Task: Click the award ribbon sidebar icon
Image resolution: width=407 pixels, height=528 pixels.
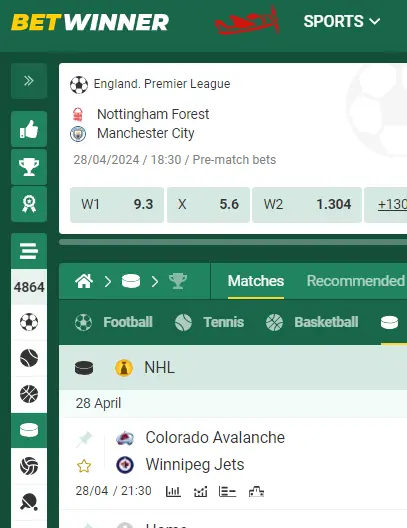Action: pos(29,204)
